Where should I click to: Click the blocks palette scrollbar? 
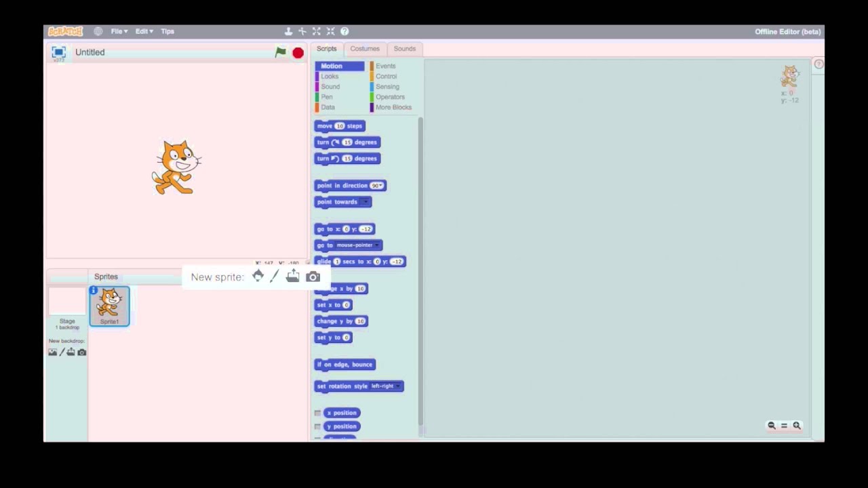[x=420, y=271]
